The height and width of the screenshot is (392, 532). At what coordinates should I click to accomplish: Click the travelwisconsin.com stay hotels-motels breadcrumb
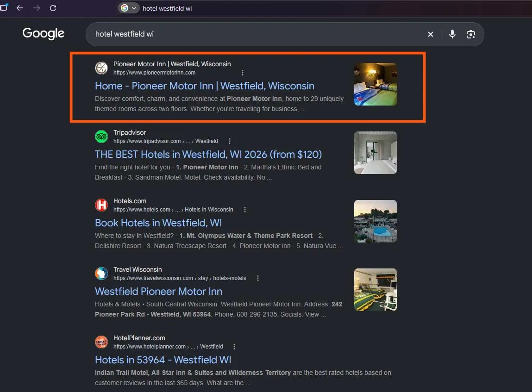pos(180,278)
